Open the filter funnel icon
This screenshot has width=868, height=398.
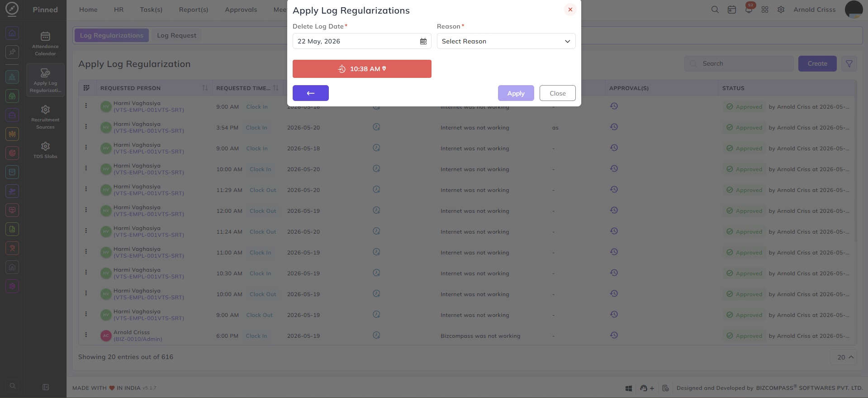849,63
